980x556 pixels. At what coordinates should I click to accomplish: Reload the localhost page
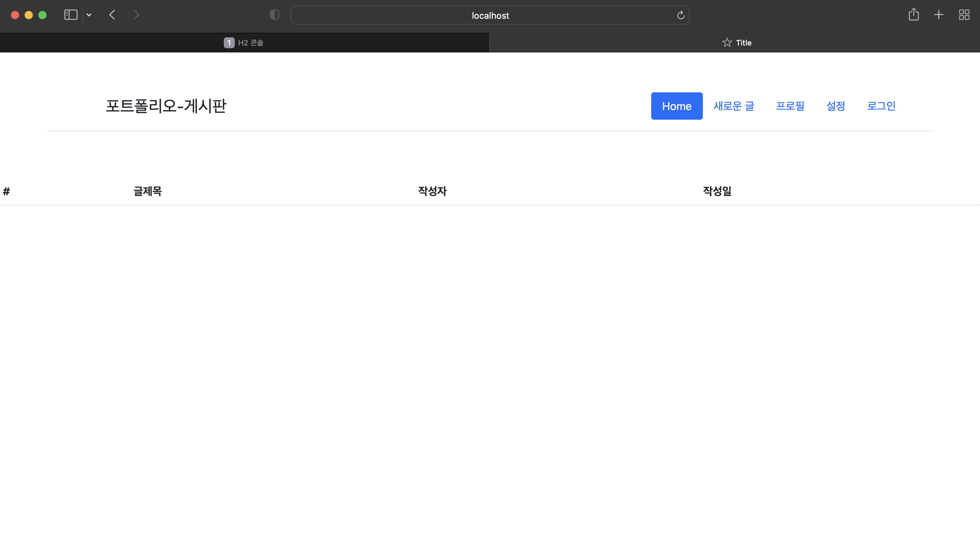point(681,15)
